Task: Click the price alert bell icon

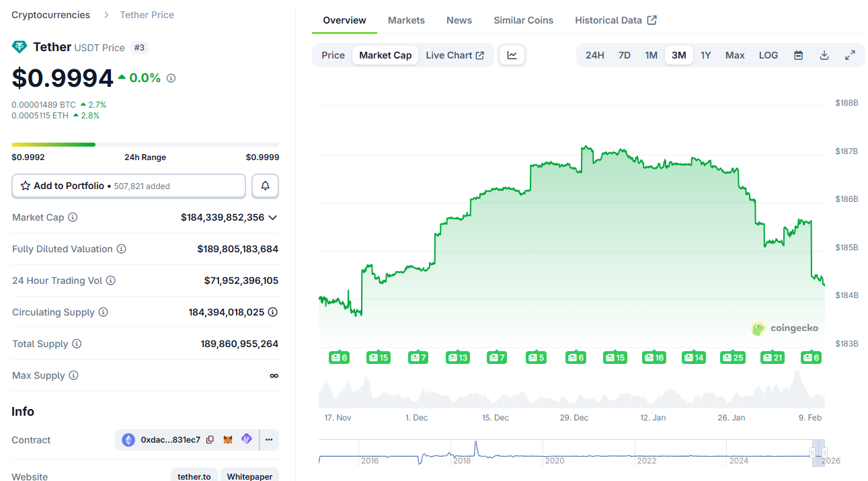Action: [x=265, y=186]
